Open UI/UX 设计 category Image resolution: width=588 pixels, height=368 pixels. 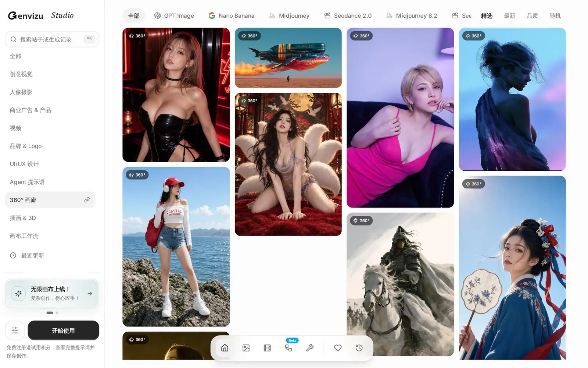point(50,164)
